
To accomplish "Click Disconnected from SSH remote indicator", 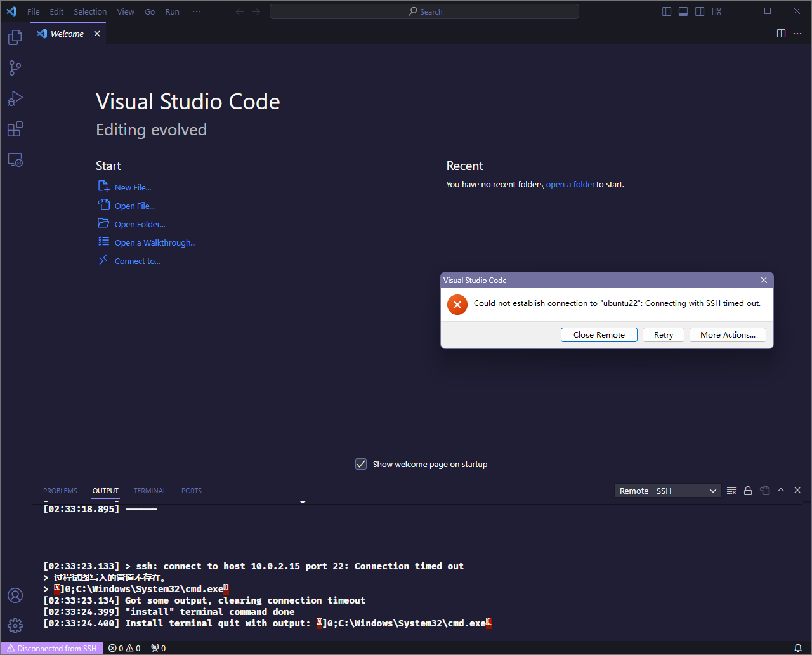I will click(x=52, y=648).
